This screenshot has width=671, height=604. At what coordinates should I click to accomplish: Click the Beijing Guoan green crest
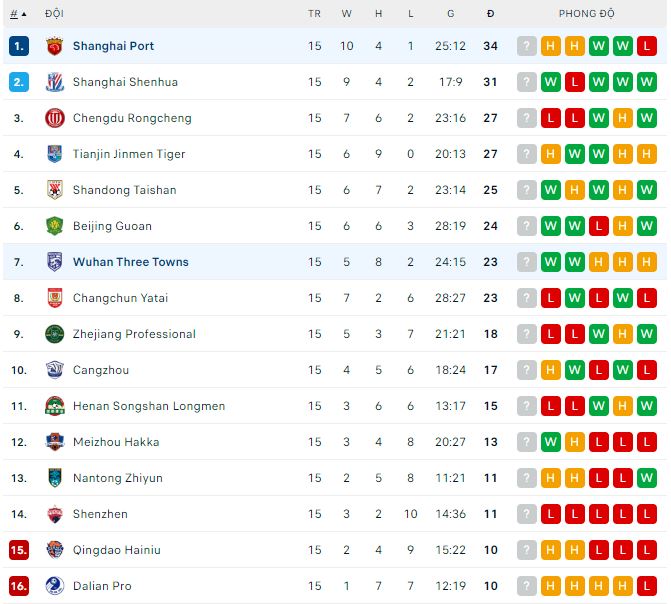55,226
